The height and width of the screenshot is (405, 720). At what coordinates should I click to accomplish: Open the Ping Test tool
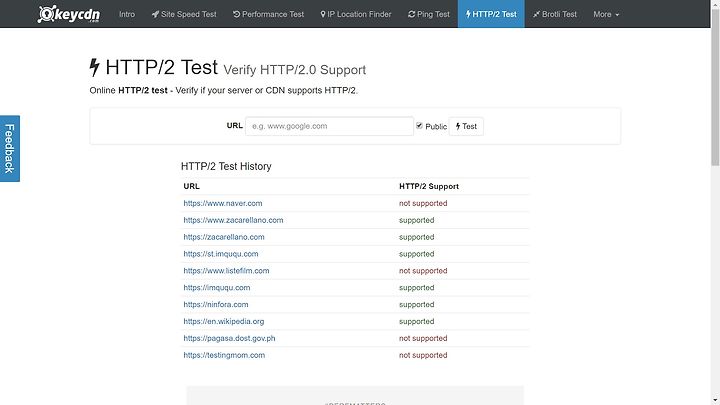coord(429,14)
